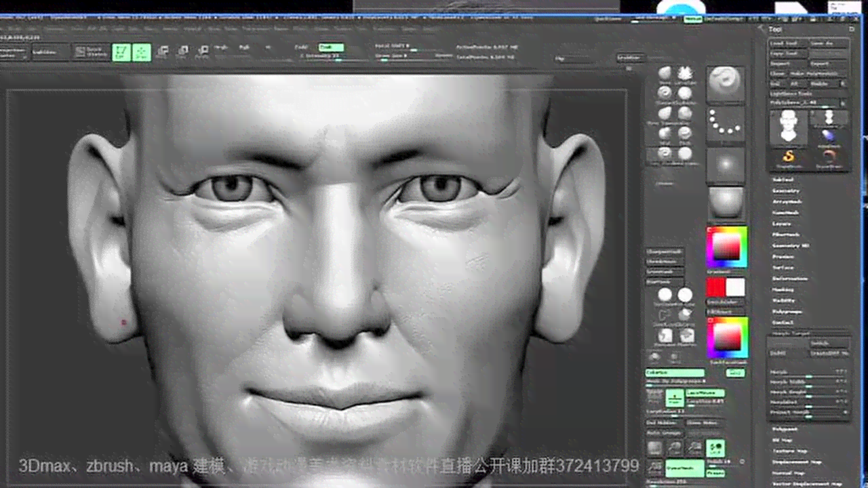Toggle the green Edit mode button
Viewport: 868px width, 488px height.
[121, 52]
